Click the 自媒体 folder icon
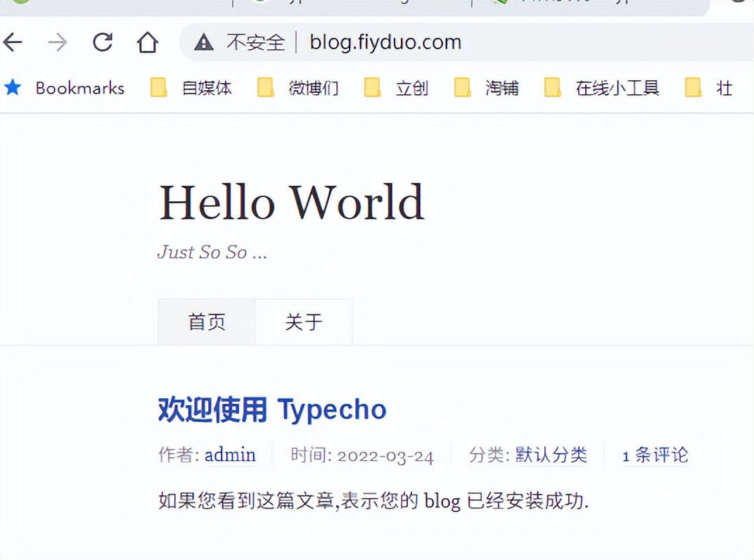Viewport: 754px width, 560px height. click(158, 87)
